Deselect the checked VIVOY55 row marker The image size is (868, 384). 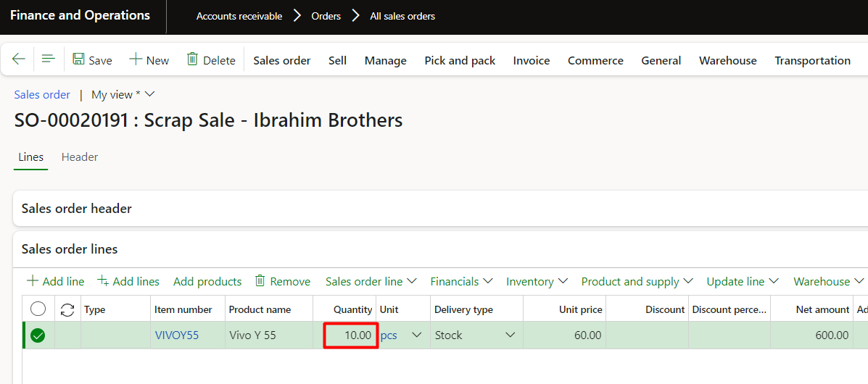pyautogui.click(x=38, y=335)
